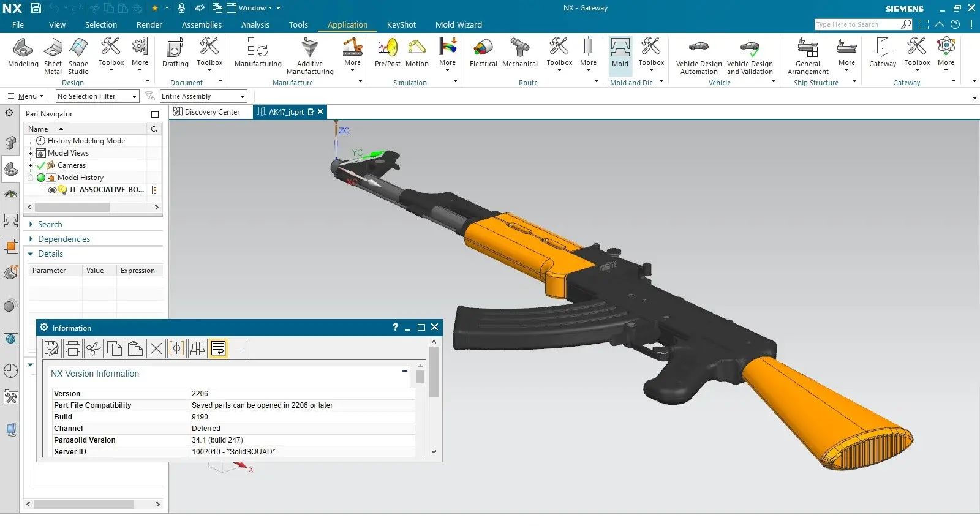Click the Parasolid Version row label

point(85,440)
